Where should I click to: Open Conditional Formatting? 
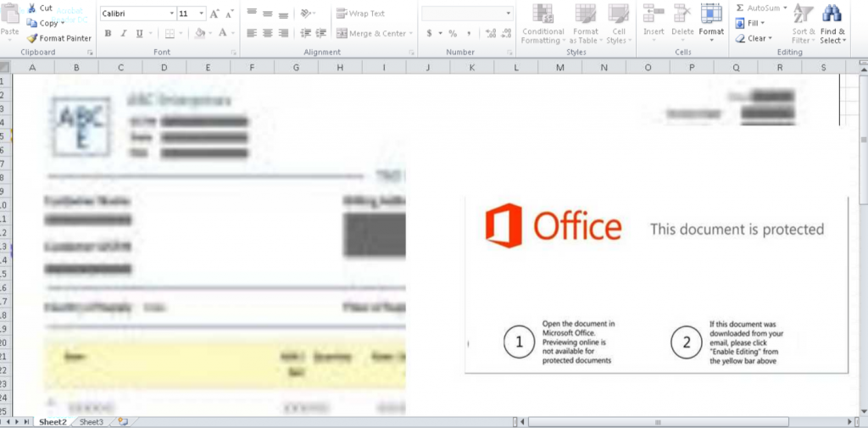coord(543,24)
